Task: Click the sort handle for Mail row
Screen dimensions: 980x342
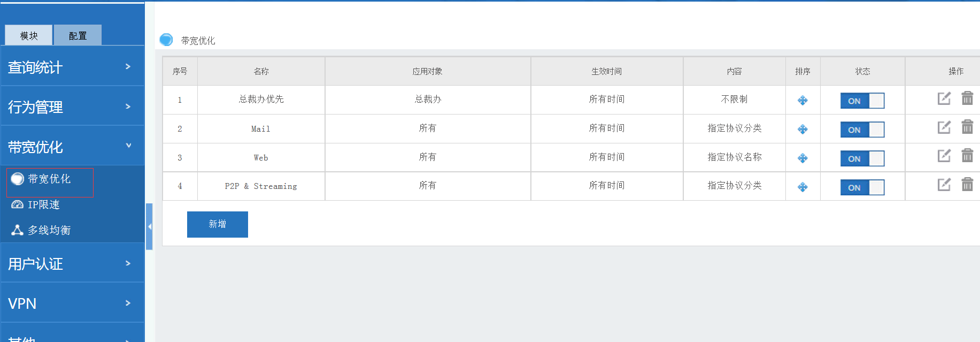Action: [802, 130]
